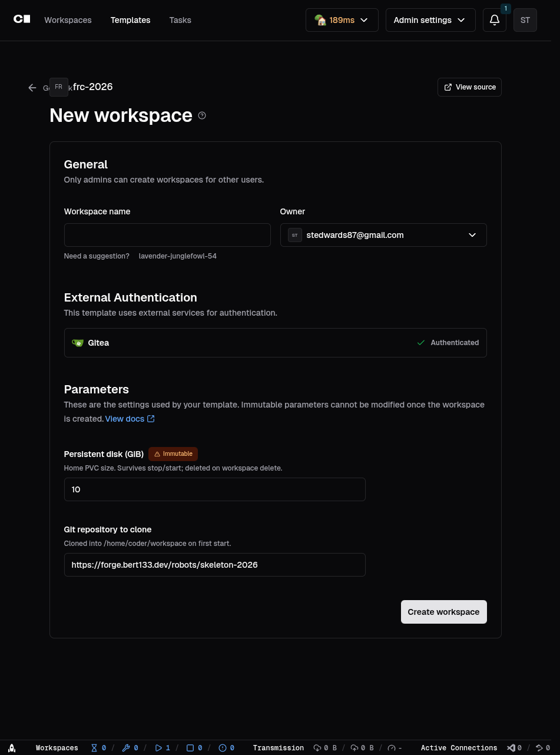Open the ST user avatar menu
This screenshot has width=560, height=755.
[x=525, y=20]
